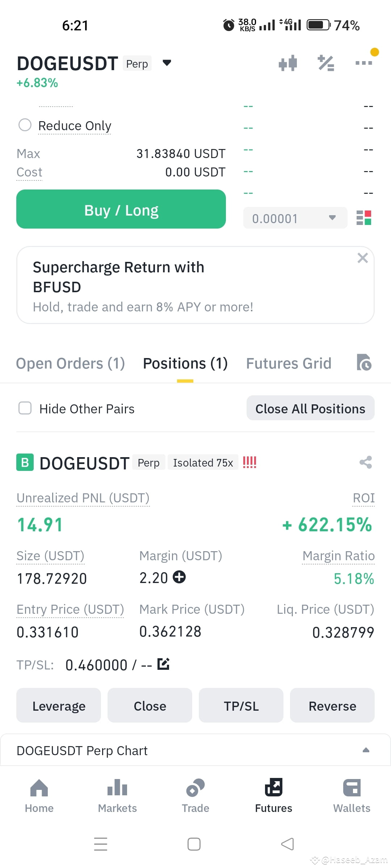Add margin with the plus icon
The width and height of the screenshot is (391, 868).
tap(179, 577)
